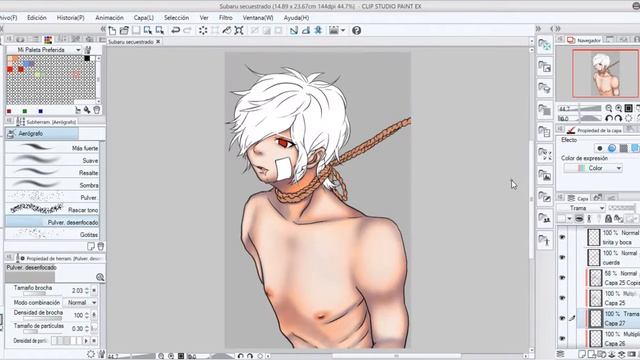640x360 pixels.
Task: Toggle visibility of the 'Capa 26' layer
Action: [x=562, y=338]
